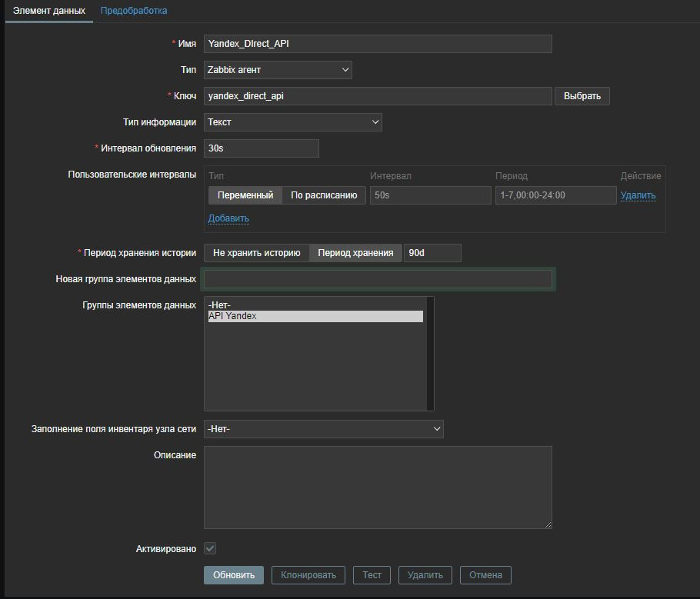Switch to the Предобработка tab
The width and height of the screenshot is (700, 599).
point(134,11)
